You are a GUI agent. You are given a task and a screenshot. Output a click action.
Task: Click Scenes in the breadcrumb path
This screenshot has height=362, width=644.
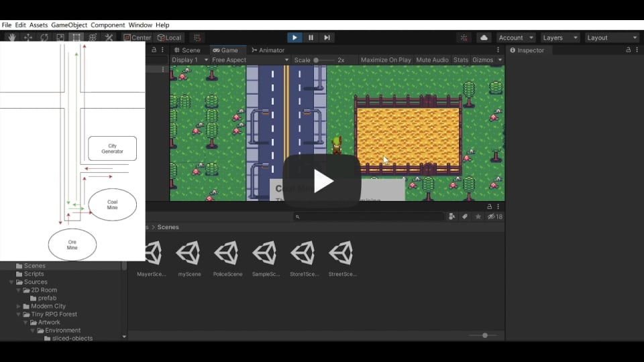coord(168,227)
